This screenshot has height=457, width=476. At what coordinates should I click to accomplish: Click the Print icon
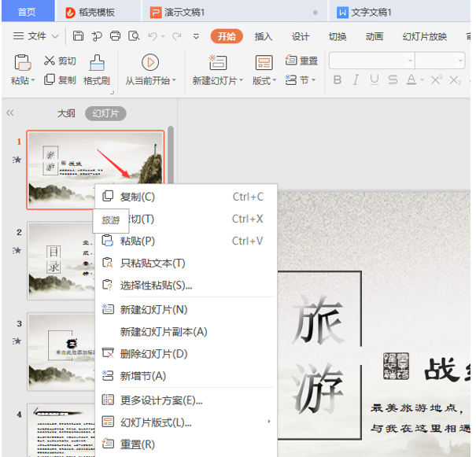[115, 36]
